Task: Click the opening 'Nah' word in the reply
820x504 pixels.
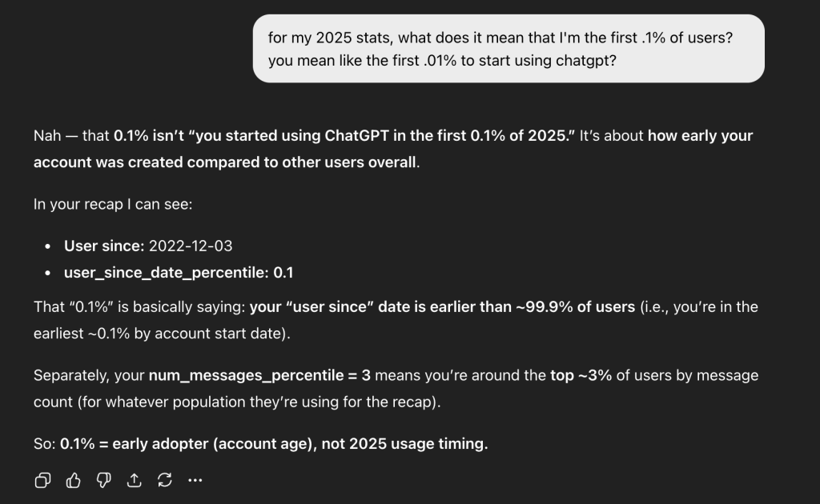Action: point(47,135)
